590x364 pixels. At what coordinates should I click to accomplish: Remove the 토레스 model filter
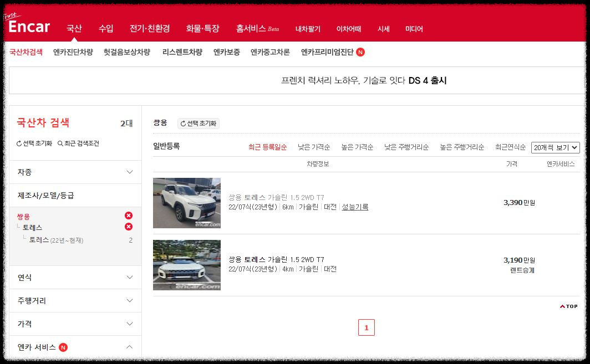tap(129, 227)
